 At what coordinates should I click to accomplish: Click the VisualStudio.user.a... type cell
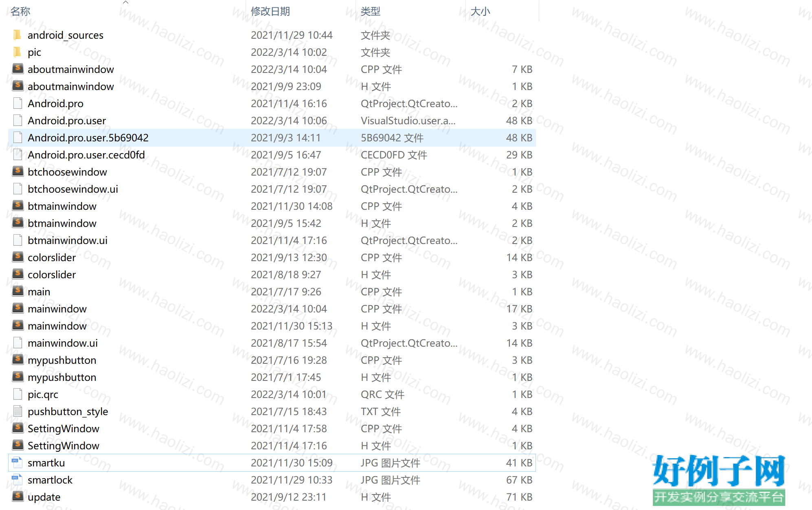pyautogui.click(x=408, y=121)
